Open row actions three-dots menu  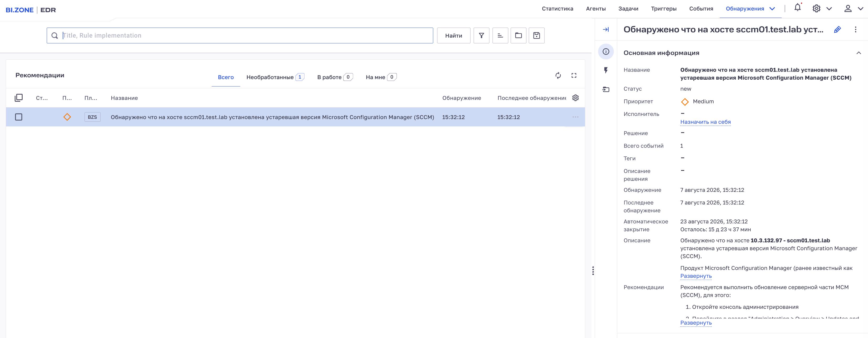pyautogui.click(x=575, y=117)
